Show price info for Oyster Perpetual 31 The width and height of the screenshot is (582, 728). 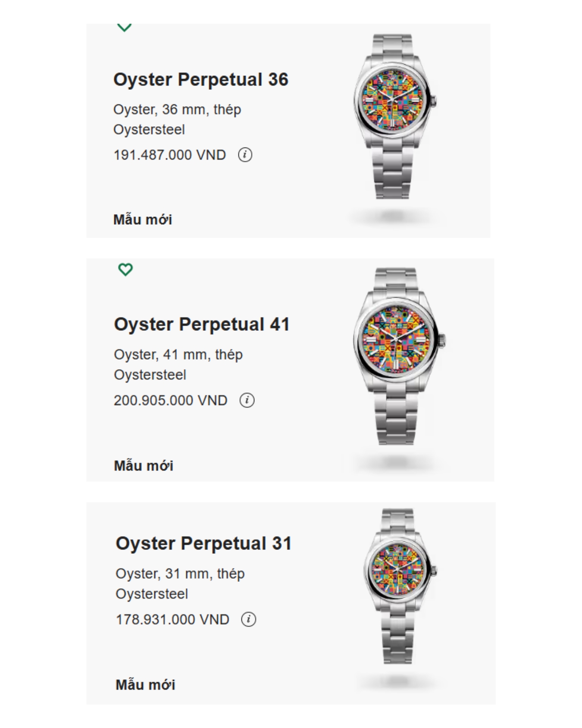(249, 619)
